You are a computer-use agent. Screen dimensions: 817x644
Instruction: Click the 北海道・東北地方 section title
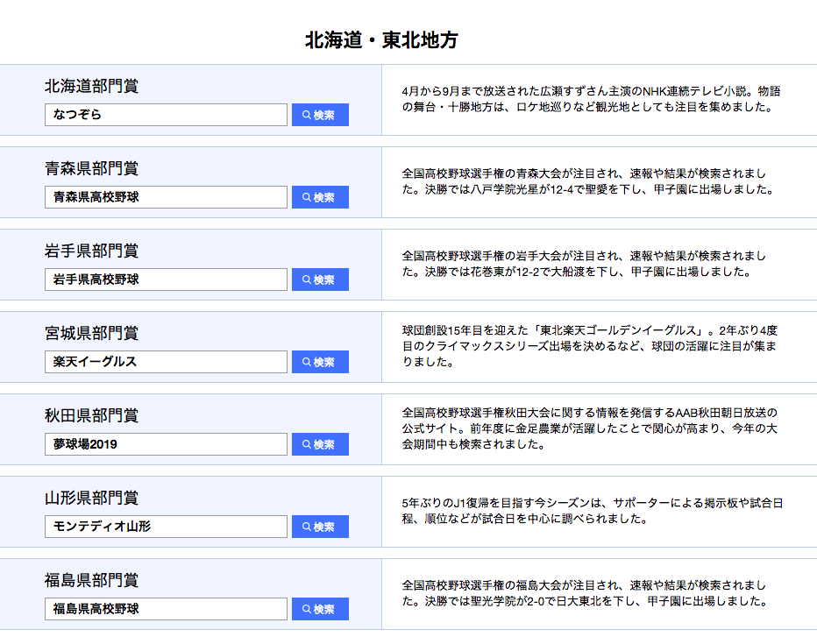tap(381, 40)
